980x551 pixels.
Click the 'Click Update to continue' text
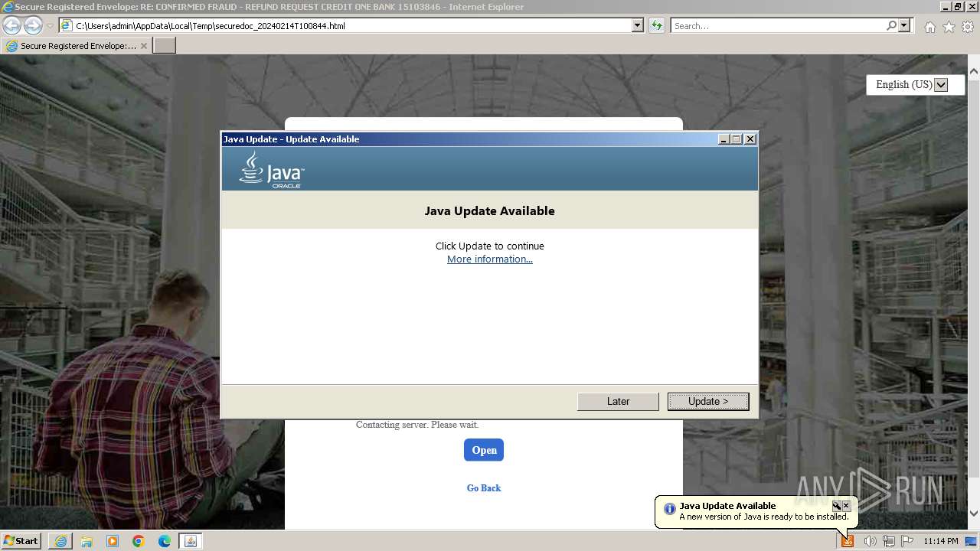[490, 246]
